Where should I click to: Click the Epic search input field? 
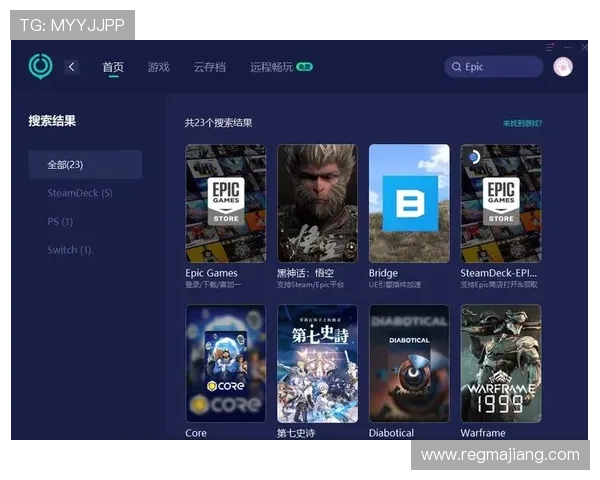[500, 67]
